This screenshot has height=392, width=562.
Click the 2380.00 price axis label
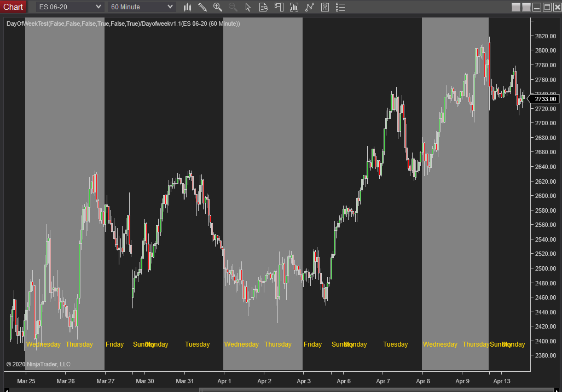tap(546, 355)
